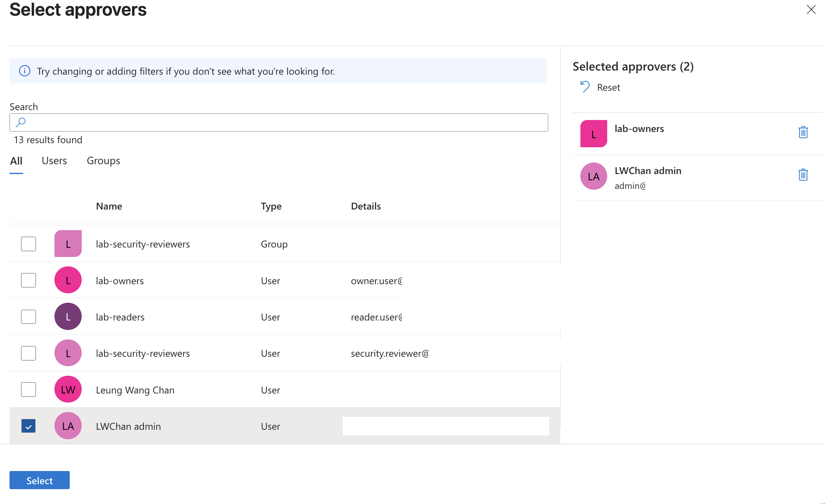The image size is (825, 504).
Task: Click the LA avatar in selected approvers
Action: pyautogui.click(x=594, y=176)
